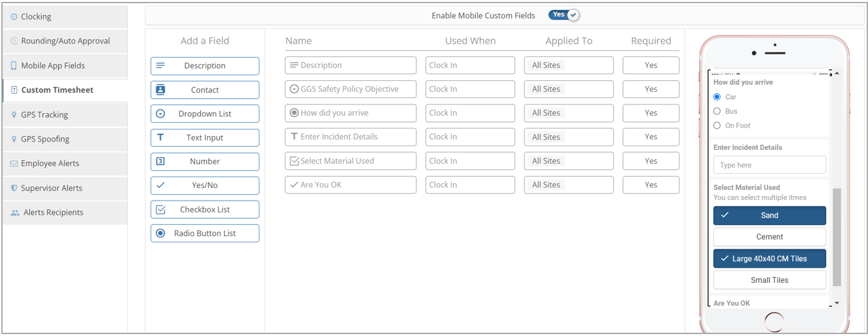Click the Dropdown List circle-arrow icon
The height and width of the screenshot is (336, 868).
[x=161, y=114]
